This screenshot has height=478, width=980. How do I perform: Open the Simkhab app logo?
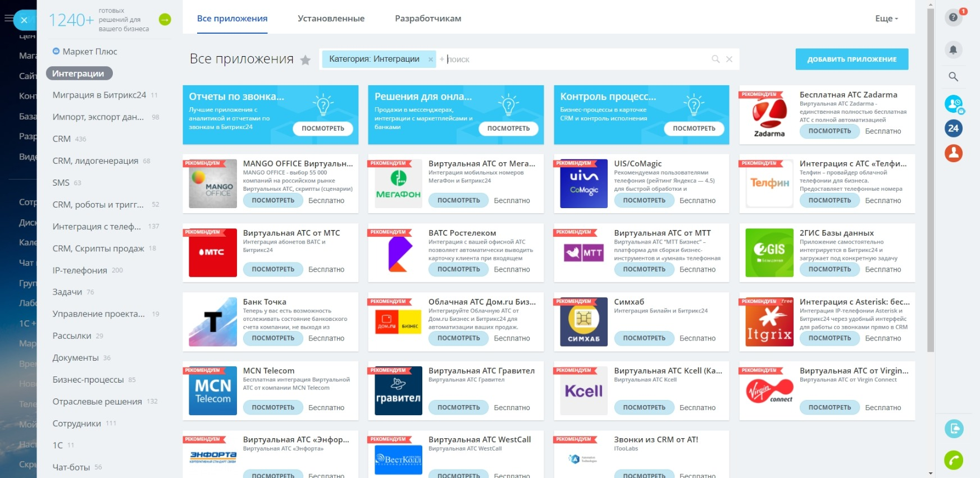(584, 321)
